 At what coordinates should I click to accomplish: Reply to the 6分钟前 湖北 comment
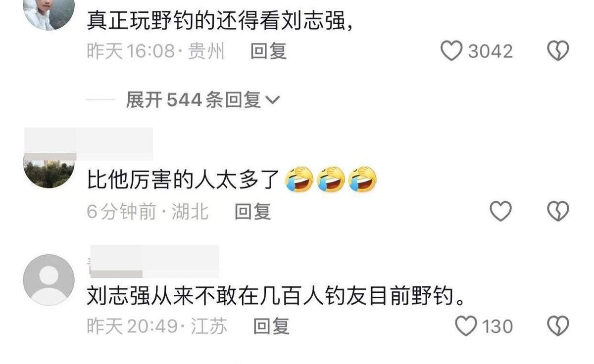point(252,212)
